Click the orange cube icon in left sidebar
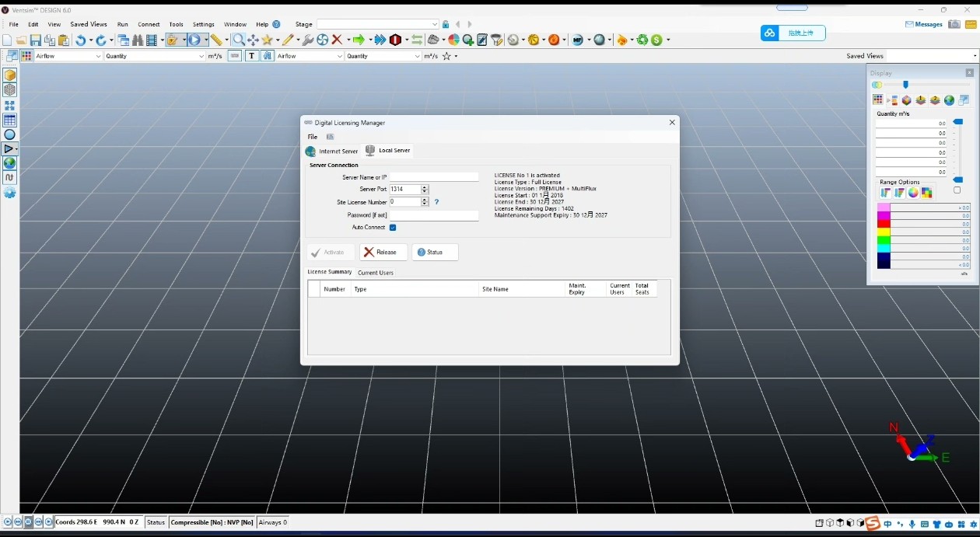The height and width of the screenshot is (537, 980). pyautogui.click(x=9, y=75)
